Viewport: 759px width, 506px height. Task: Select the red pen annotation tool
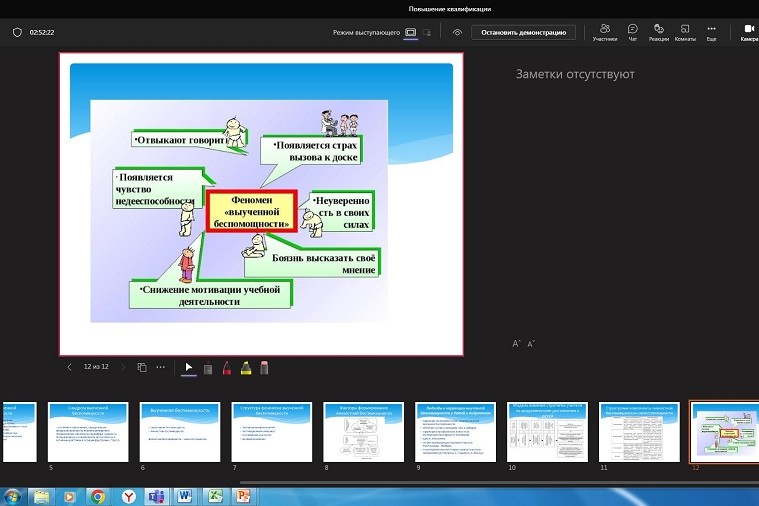pos(227,367)
